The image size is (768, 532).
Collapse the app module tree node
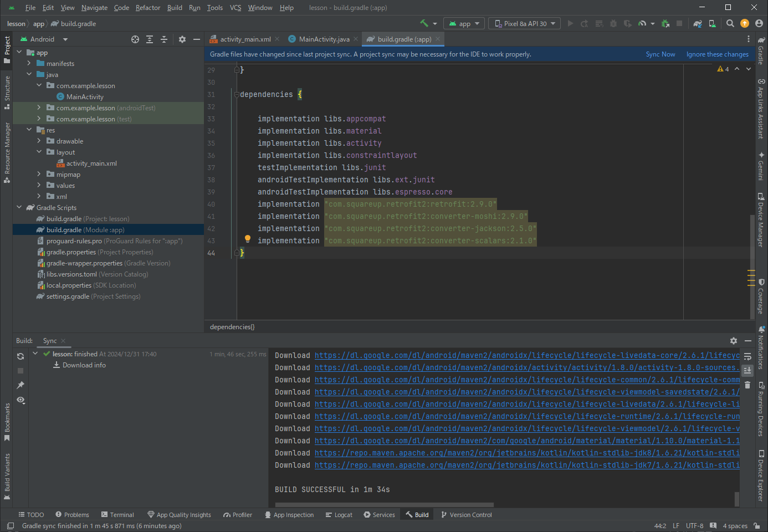19,52
